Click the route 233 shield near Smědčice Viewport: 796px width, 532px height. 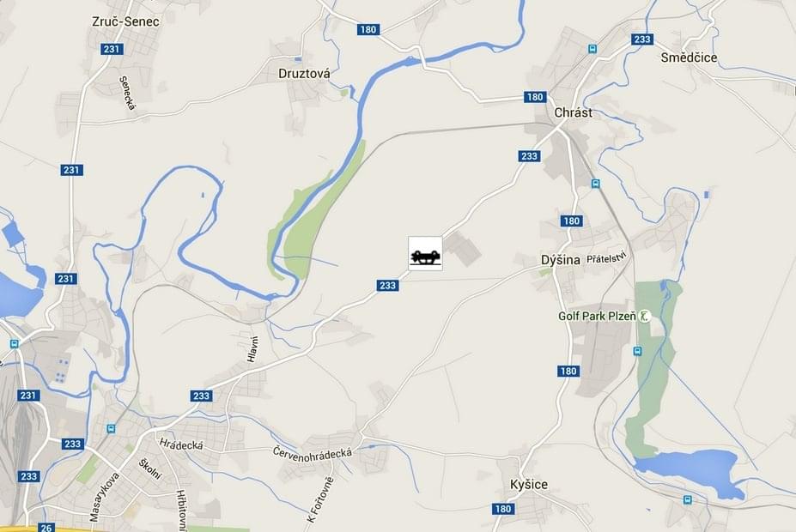click(642, 39)
